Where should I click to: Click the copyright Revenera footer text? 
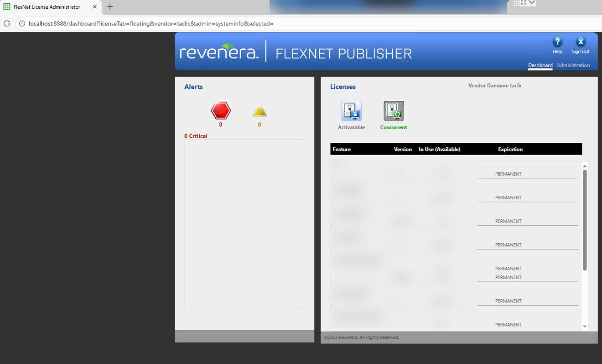pos(362,338)
